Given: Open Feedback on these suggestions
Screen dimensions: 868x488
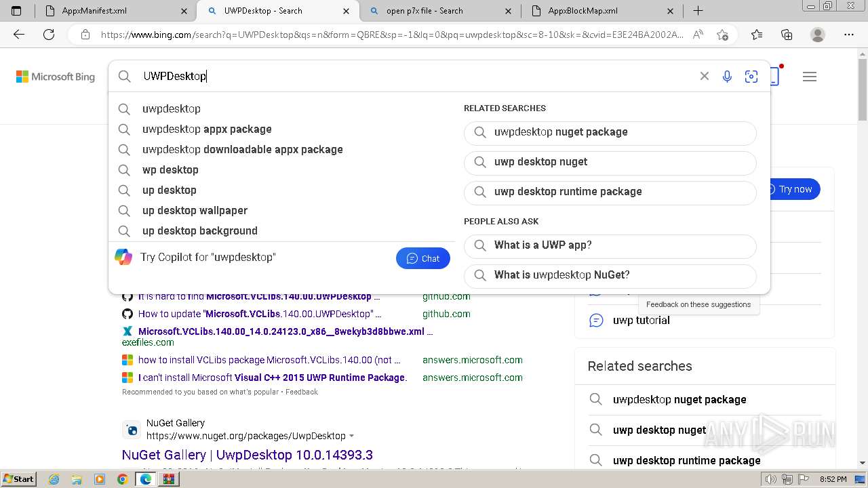Looking at the screenshot, I should click(698, 304).
